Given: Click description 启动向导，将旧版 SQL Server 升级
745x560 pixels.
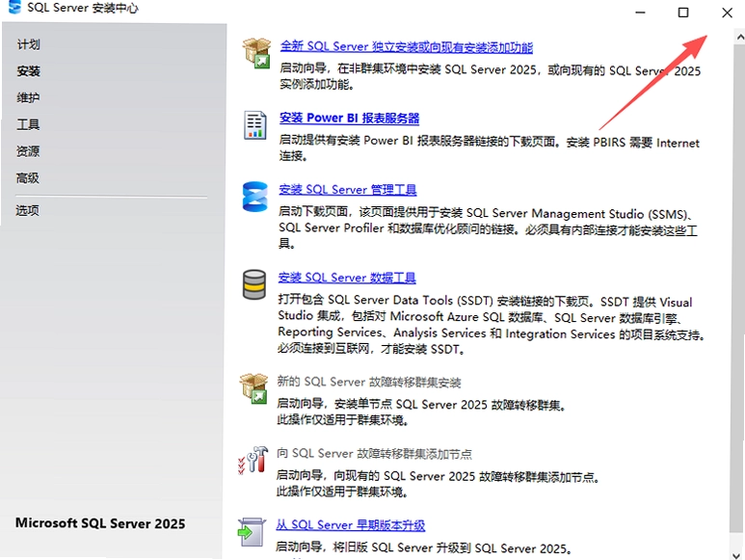Looking at the screenshot, I should point(424,547).
